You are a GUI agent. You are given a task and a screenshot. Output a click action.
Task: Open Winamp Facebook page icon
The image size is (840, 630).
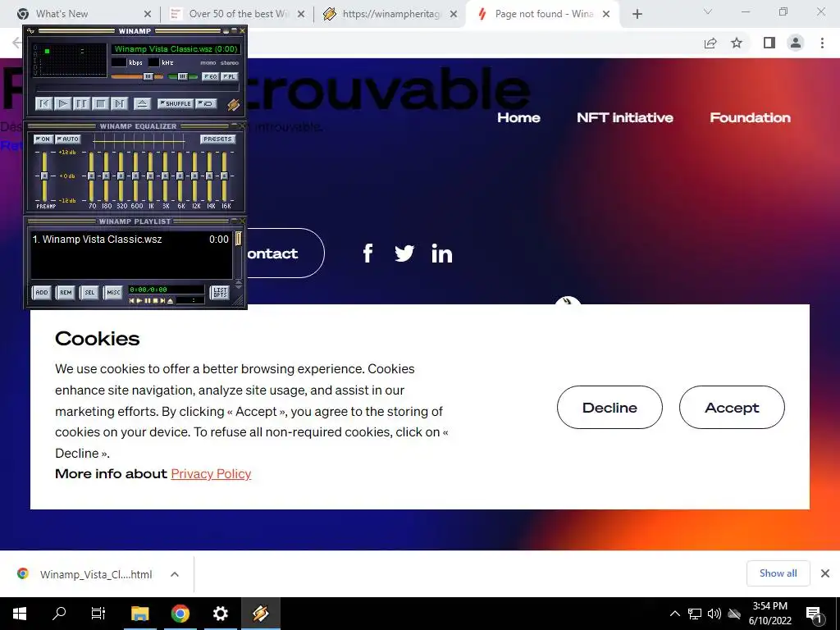click(x=367, y=253)
